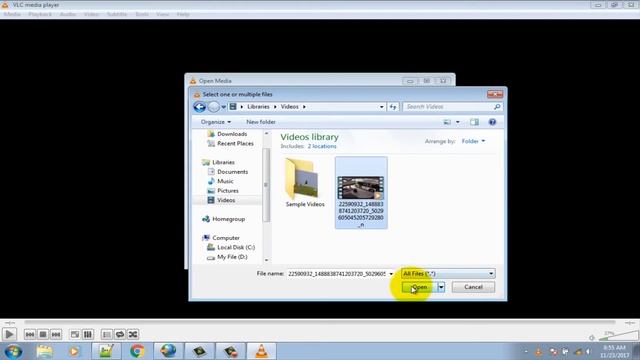Show extended settings in VLC controls
Viewport: 640px width, 360px height.
pyautogui.click(x=88, y=334)
